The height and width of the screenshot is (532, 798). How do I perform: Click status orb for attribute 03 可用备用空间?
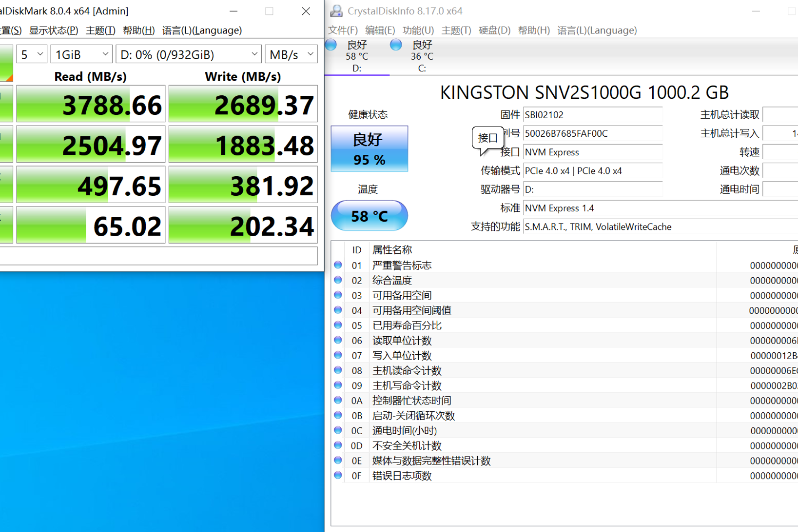(x=338, y=295)
